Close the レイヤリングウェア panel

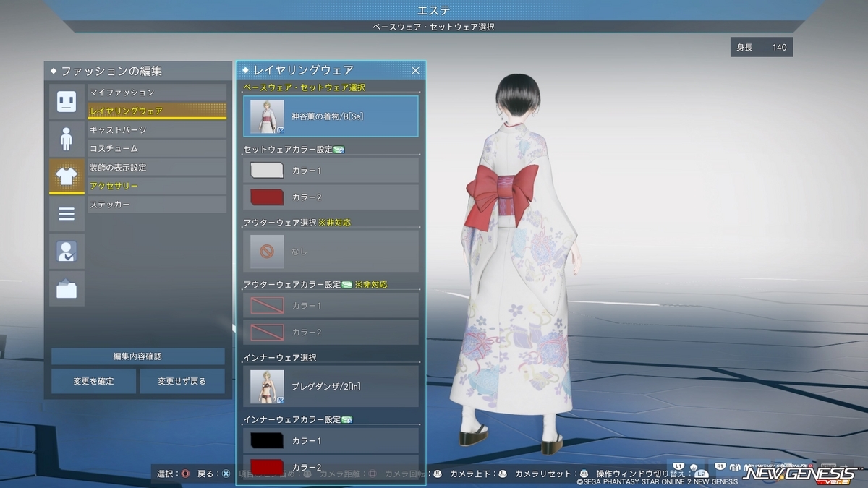point(416,71)
